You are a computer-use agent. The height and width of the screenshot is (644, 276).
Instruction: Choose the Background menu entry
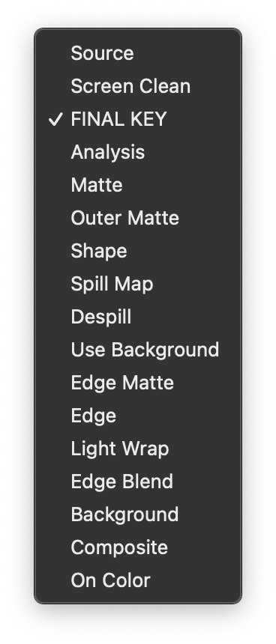tap(138, 514)
